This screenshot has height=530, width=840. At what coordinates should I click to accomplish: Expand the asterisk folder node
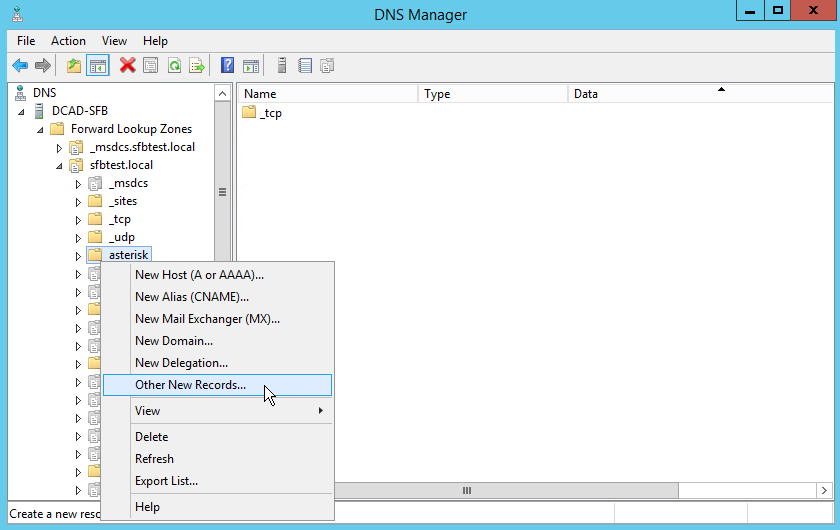click(x=78, y=256)
